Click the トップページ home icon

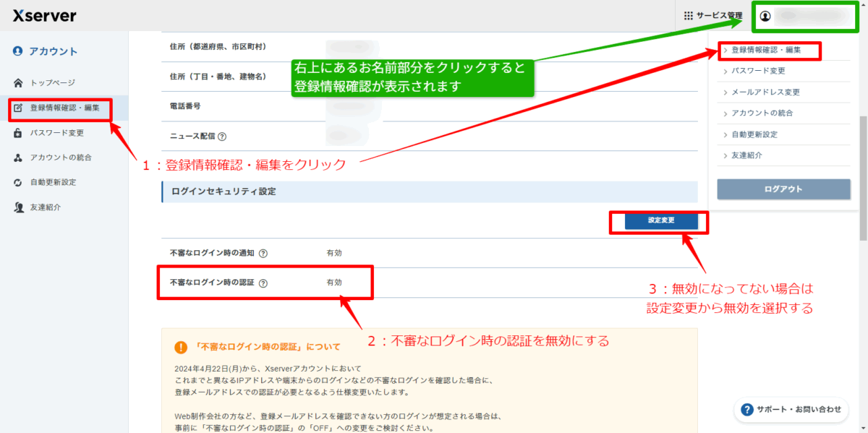tap(18, 83)
